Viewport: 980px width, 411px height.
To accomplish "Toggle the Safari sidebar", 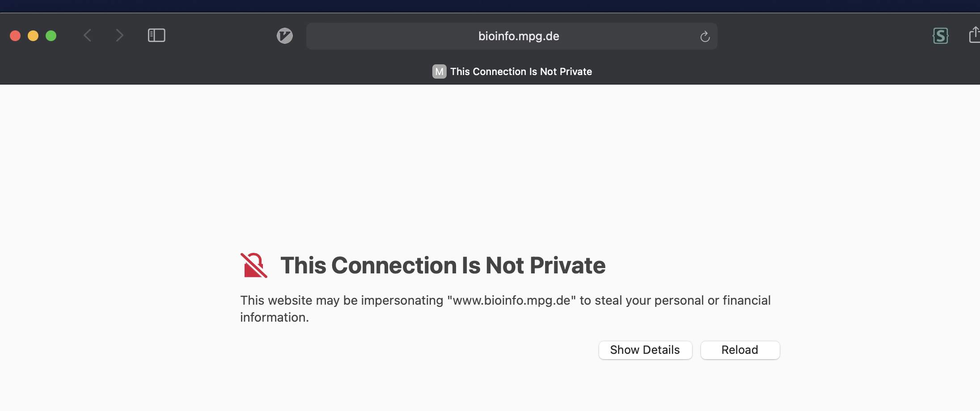I will coord(156,35).
